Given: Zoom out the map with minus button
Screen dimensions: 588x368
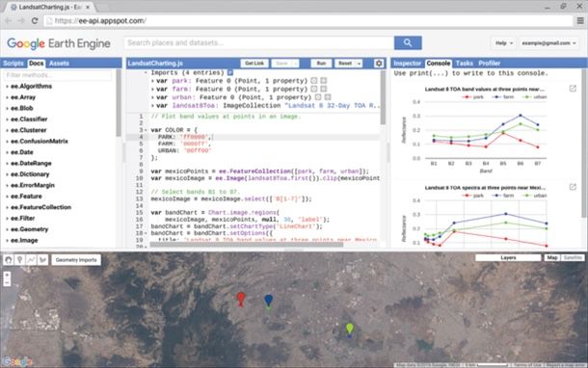Looking at the screenshot, I should (x=7, y=283).
